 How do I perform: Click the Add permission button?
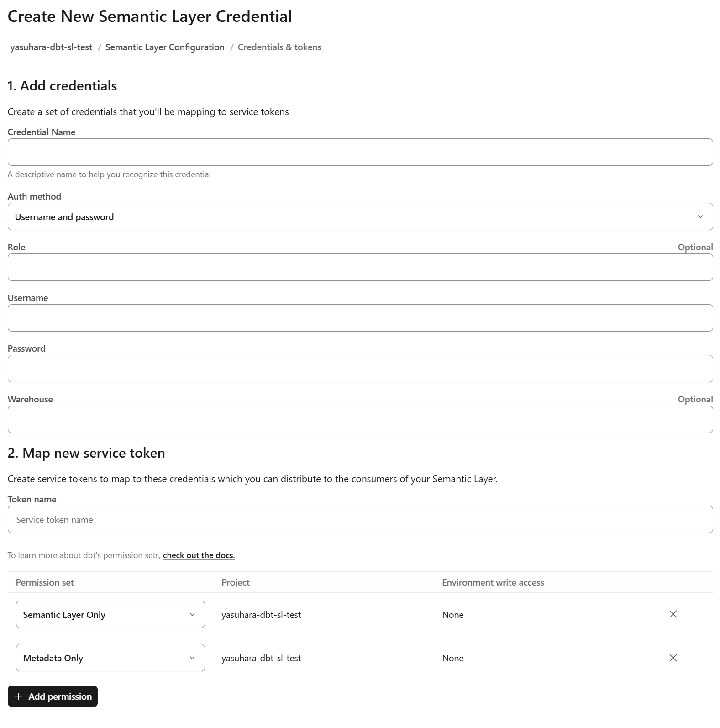pyautogui.click(x=53, y=696)
